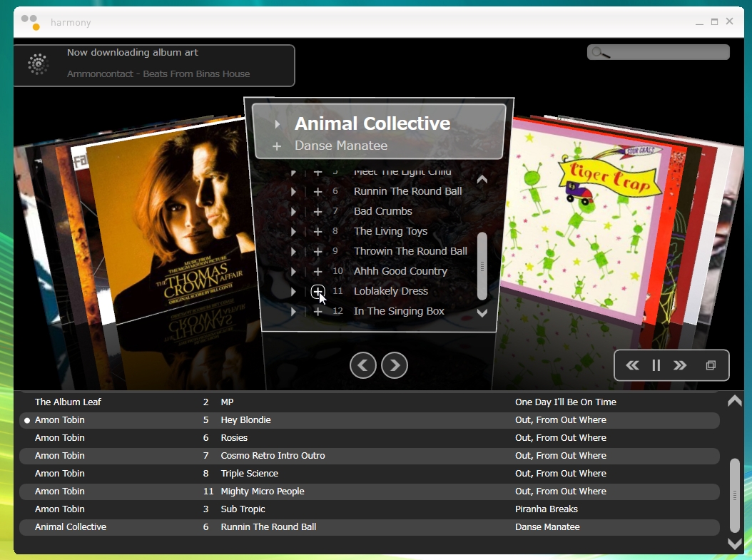Click the download progress spinner
The height and width of the screenshot is (560, 752).
coord(37,63)
